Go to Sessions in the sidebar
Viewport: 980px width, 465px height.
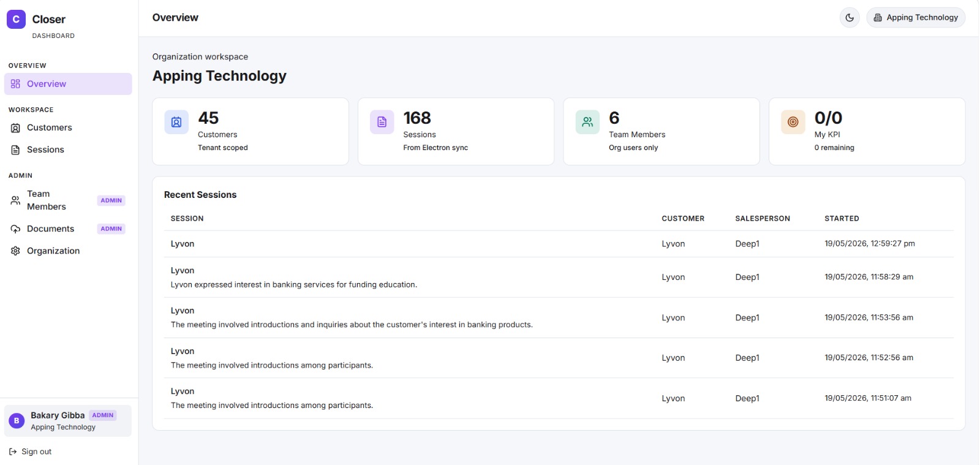(x=68, y=149)
